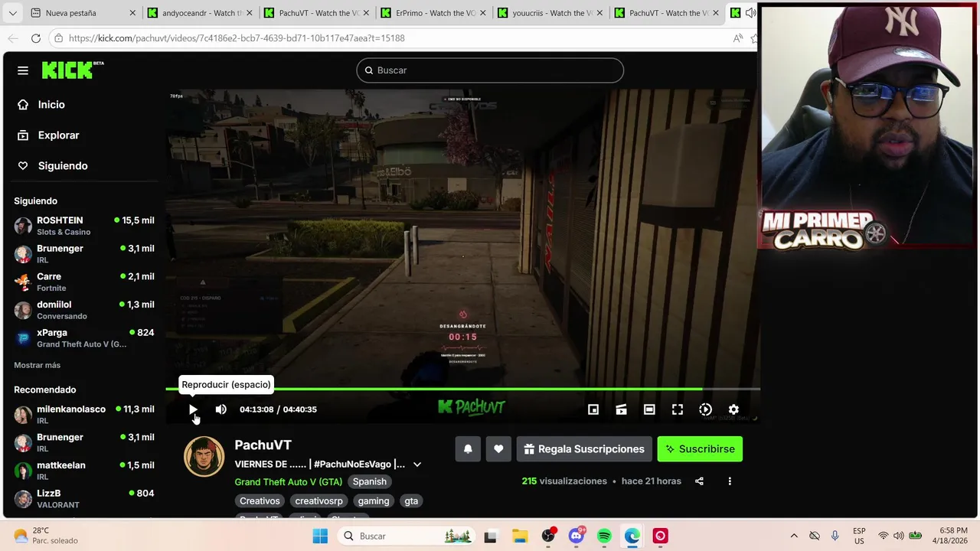Screen dimensions: 980x551
Task: Open the hamburger sidebar menu
Action: 23,70
